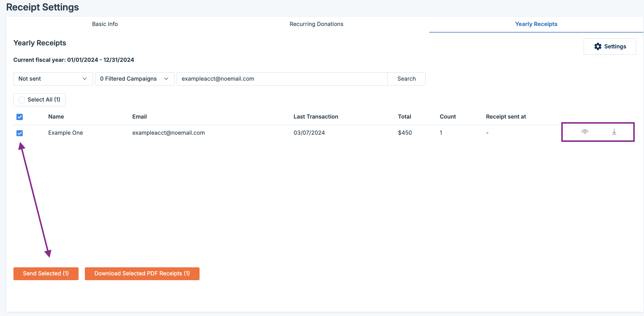Click Download Selected PDF Receipts (1)
644x316 pixels.
142,274
